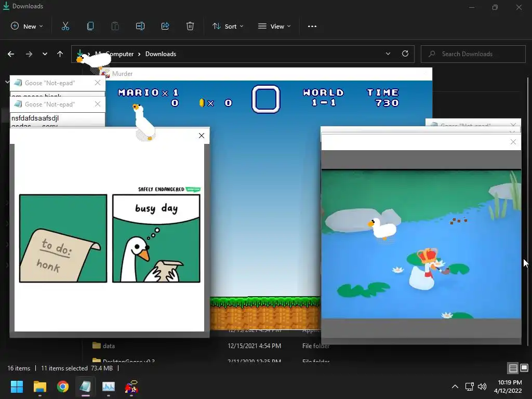Screen dimensions: 532x399
Task: Click the goose on the pond
Action: coord(383,228)
